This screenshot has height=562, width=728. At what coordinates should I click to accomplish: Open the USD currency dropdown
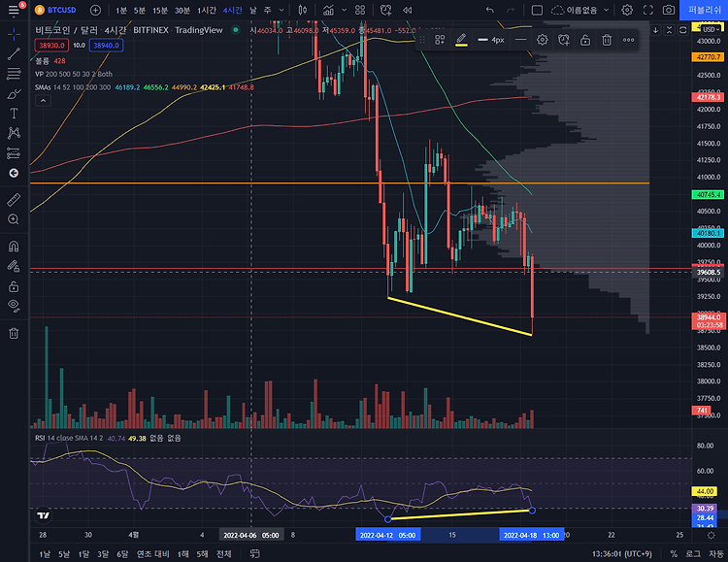pyautogui.click(x=711, y=29)
